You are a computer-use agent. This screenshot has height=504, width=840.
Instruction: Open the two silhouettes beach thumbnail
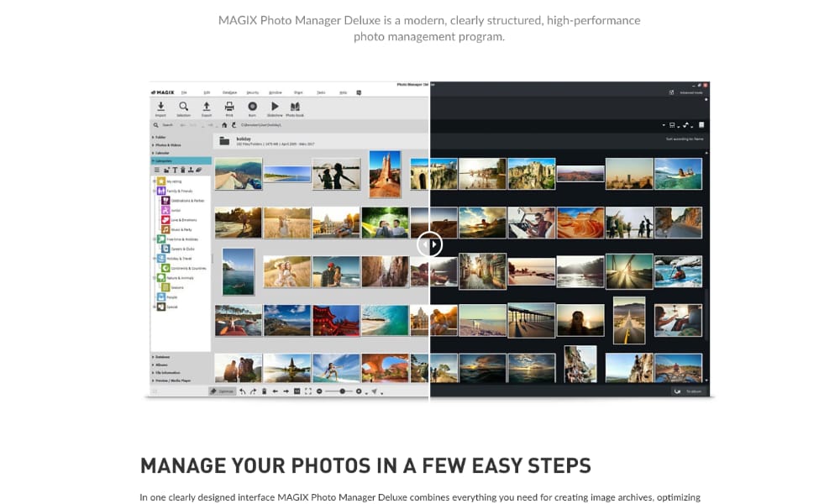tap(336, 174)
